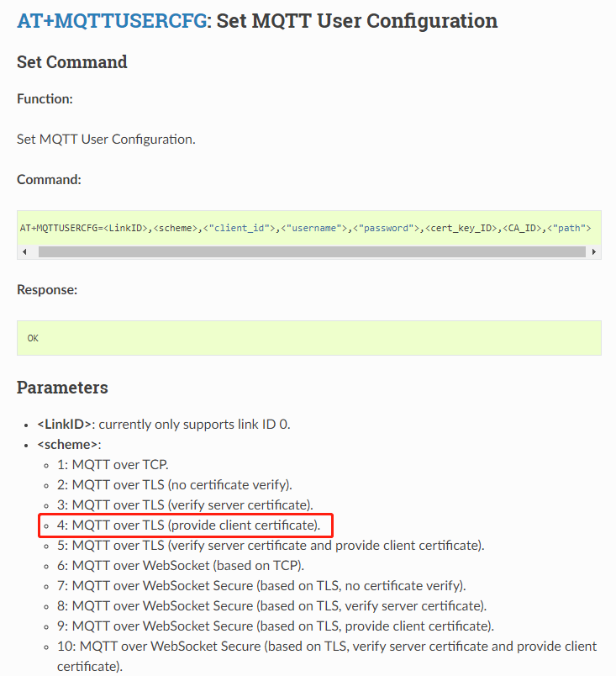Click the Set Command heading
Image resolution: width=616 pixels, height=676 pixels.
72,62
